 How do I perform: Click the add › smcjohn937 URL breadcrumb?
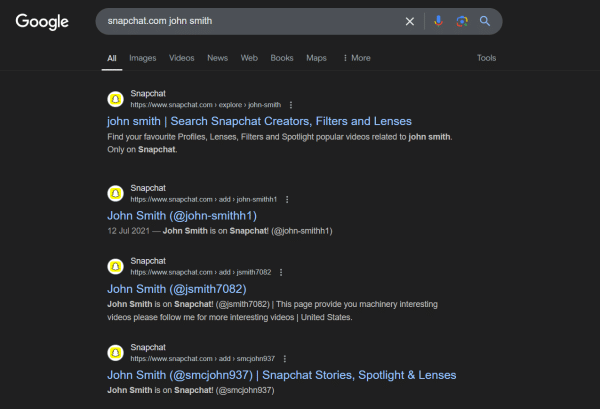[203, 359]
